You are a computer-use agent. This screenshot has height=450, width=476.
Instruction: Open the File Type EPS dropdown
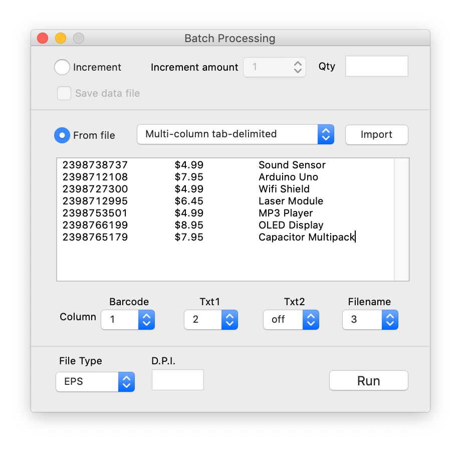coord(95,382)
